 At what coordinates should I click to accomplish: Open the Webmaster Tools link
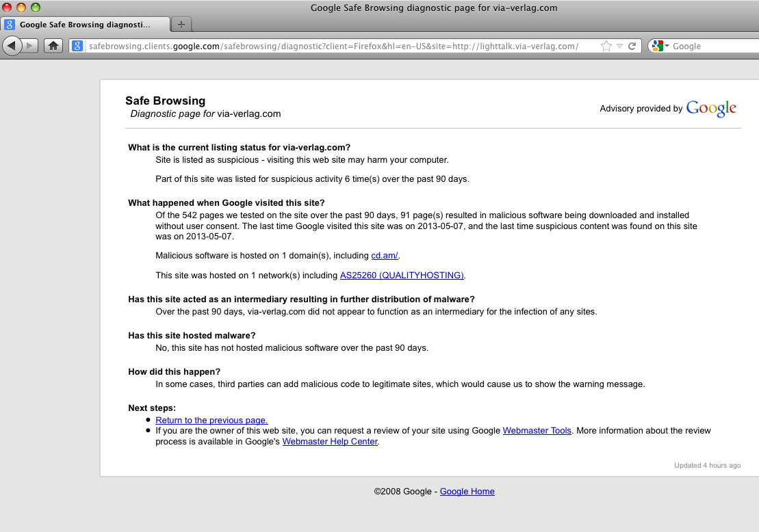click(537, 431)
